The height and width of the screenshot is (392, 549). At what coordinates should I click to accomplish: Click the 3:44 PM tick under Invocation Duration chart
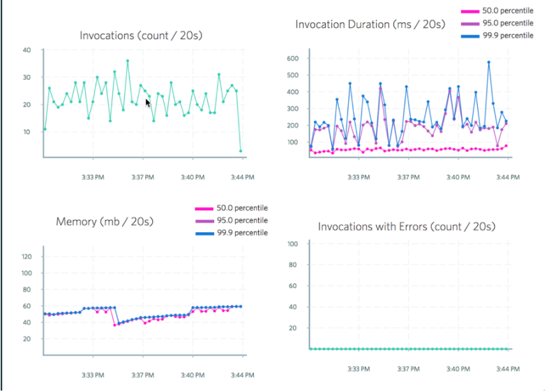[507, 178]
